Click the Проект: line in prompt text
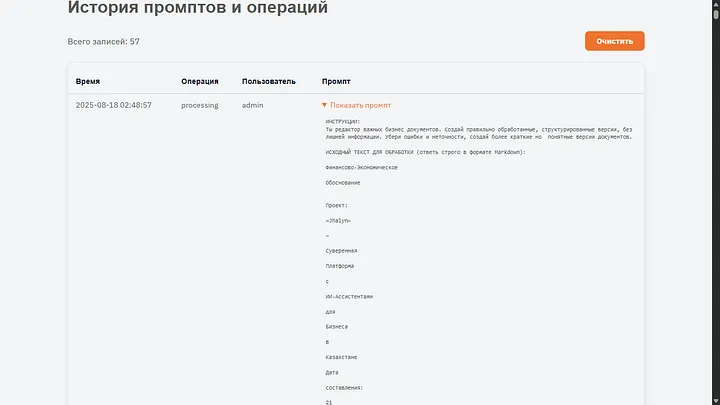 coord(336,204)
